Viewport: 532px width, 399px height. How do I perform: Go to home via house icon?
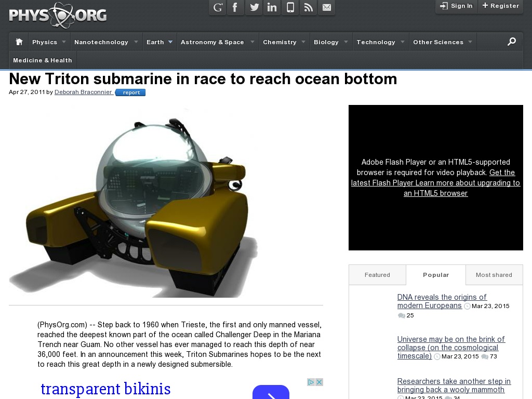(x=19, y=42)
